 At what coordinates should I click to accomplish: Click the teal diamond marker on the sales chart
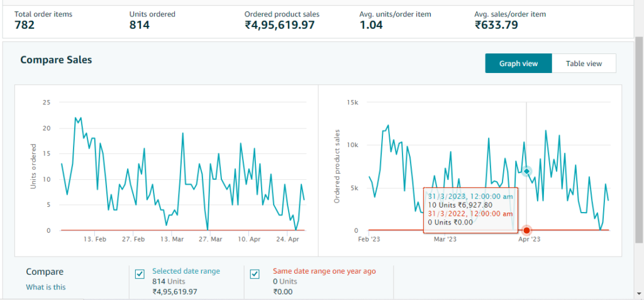[x=527, y=171]
